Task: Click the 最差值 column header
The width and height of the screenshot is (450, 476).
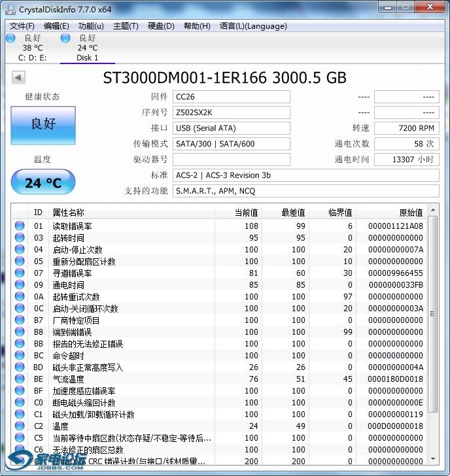Action: 285,212
